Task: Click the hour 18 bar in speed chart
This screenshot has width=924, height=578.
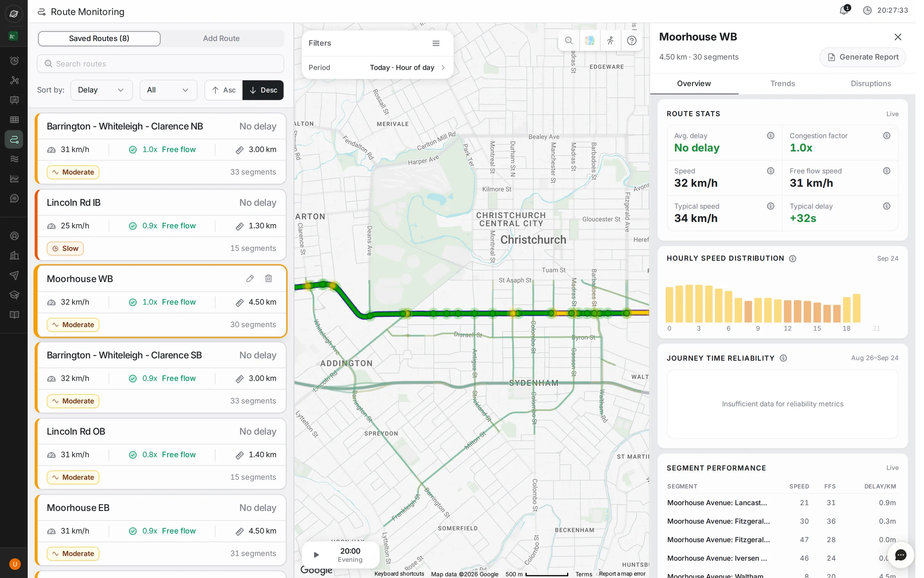Action: pos(847,309)
